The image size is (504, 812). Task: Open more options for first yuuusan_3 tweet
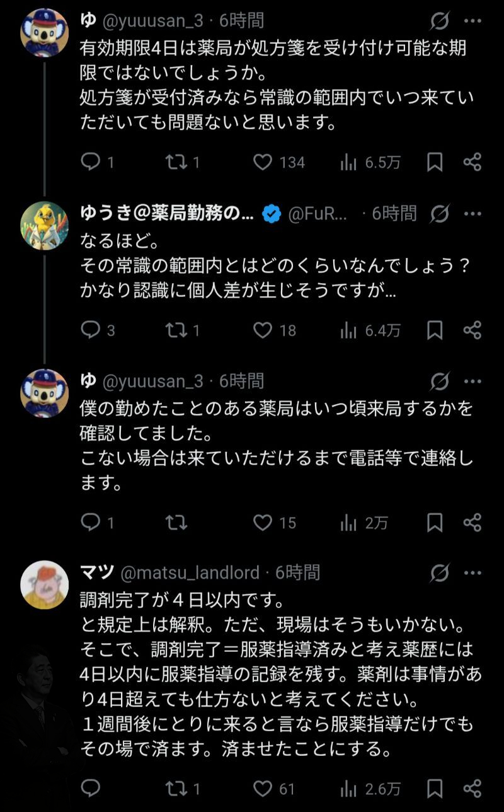point(472,21)
